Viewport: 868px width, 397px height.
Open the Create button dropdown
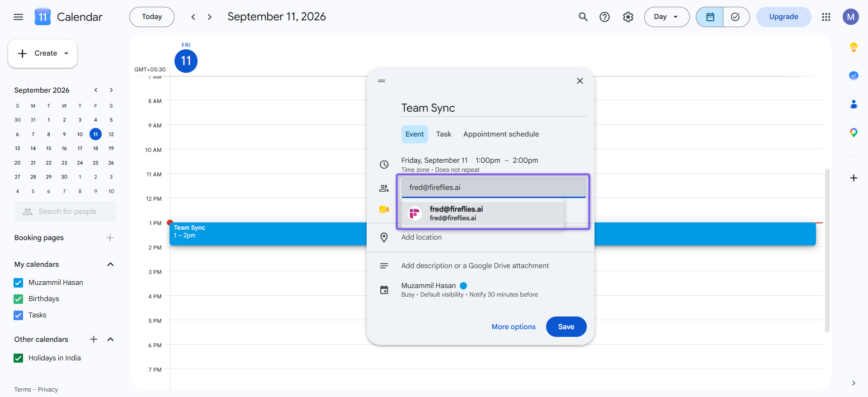66,53
